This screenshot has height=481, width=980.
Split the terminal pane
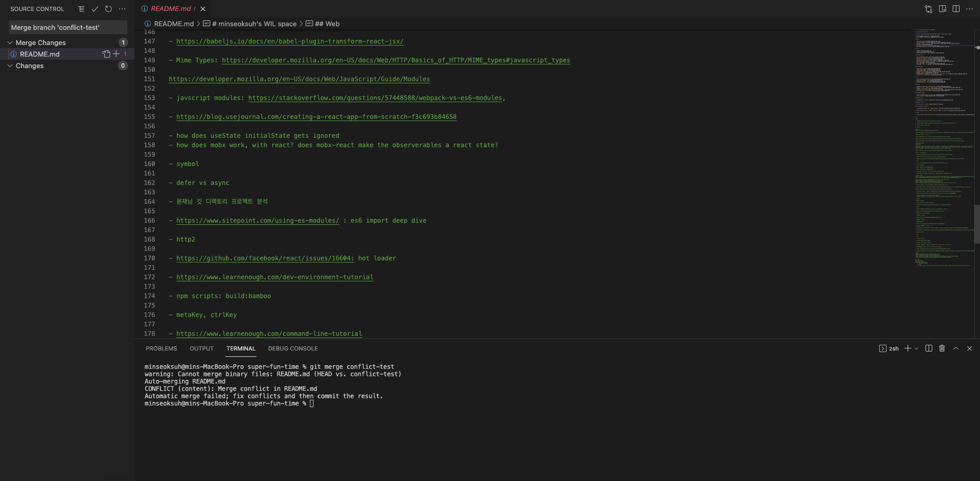[929, 348]
